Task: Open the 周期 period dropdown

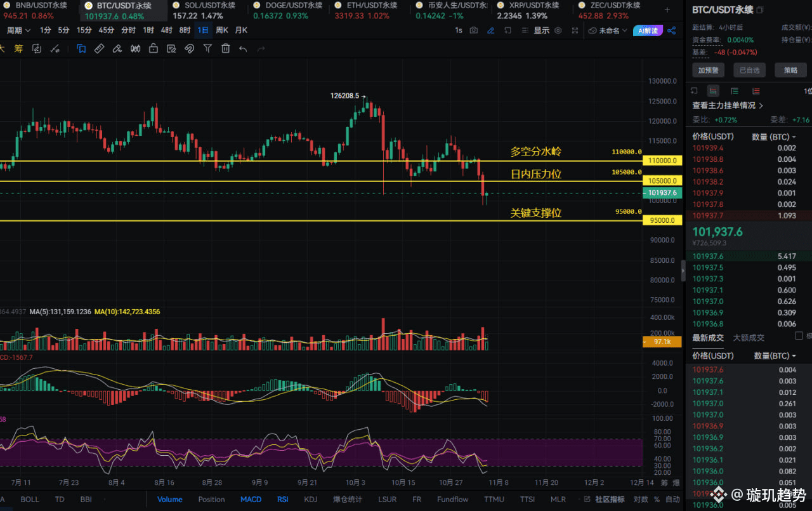Action: pos(18,30)
